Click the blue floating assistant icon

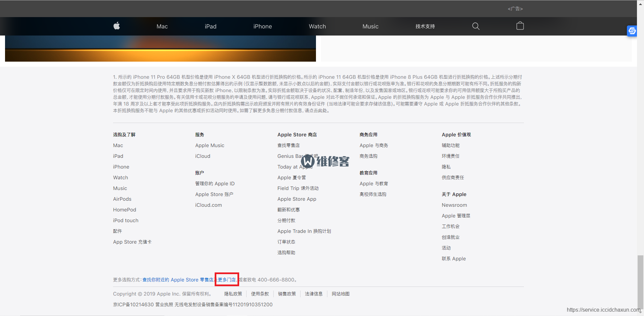click(632, 31)
